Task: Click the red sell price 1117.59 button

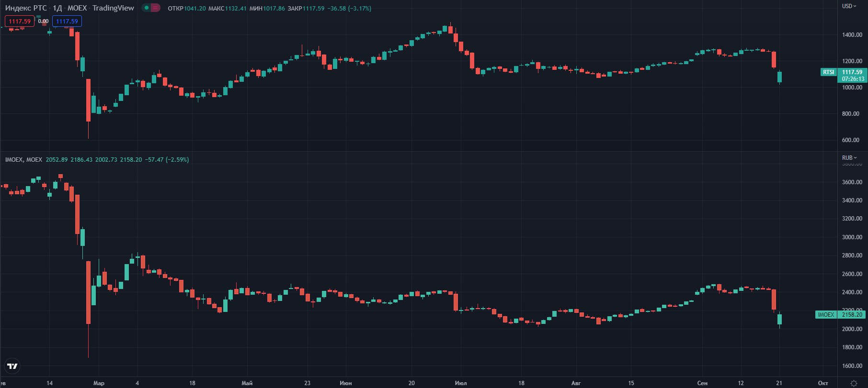Action: (x=20, y=21)
